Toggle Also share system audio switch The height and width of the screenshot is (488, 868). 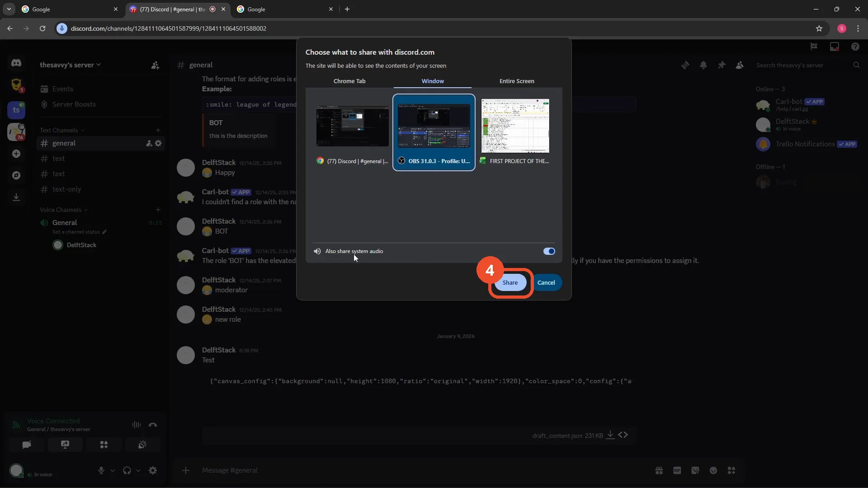click(x=549, y=251)
